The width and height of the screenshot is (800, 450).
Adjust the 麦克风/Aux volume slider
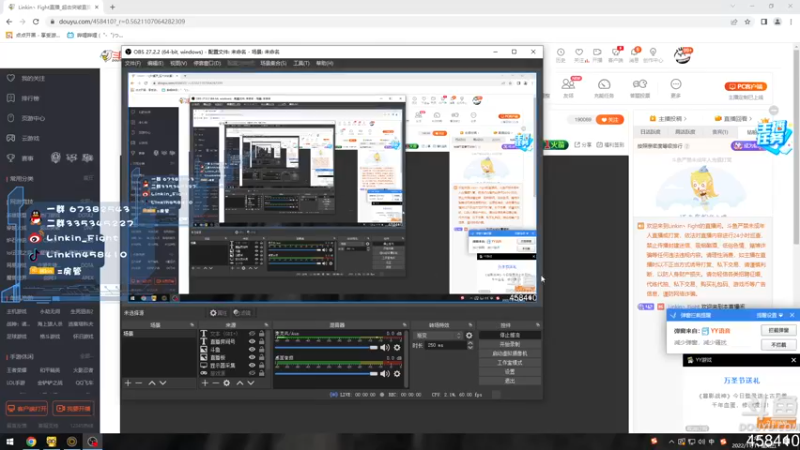(x=327, y=347)
